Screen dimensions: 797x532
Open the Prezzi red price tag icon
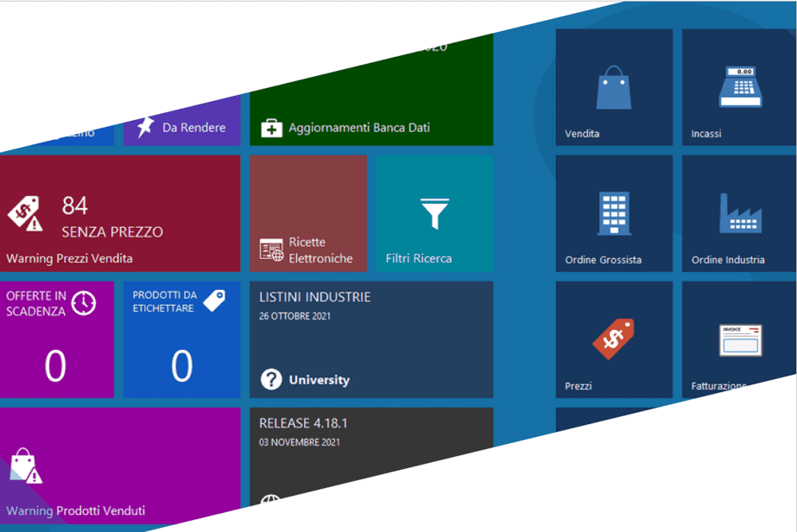[x=613, y=339]
